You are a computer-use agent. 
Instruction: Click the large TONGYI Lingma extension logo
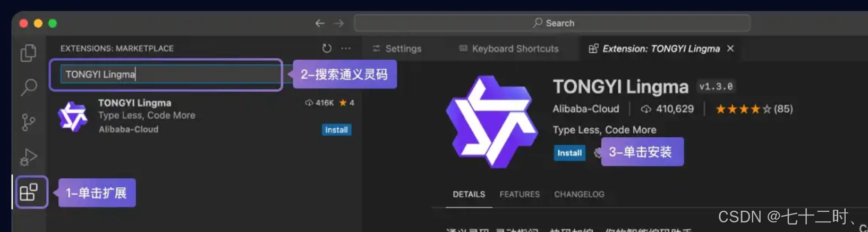491,122
